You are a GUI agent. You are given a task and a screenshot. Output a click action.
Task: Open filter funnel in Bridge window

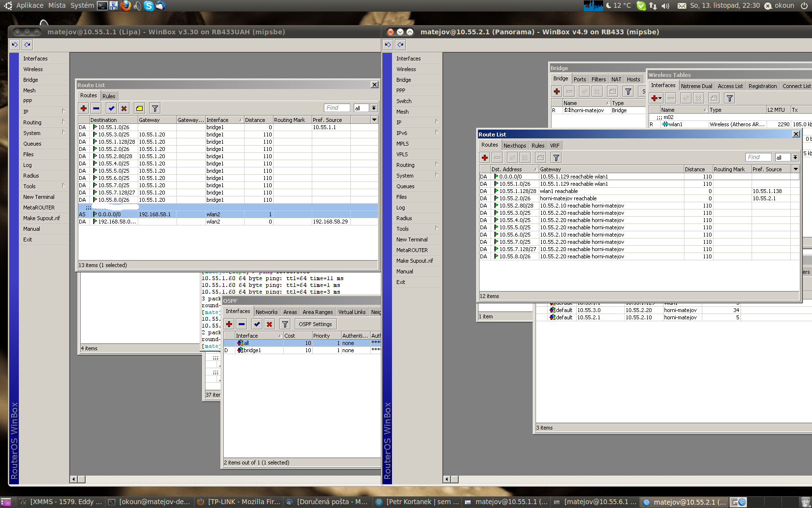628,91
